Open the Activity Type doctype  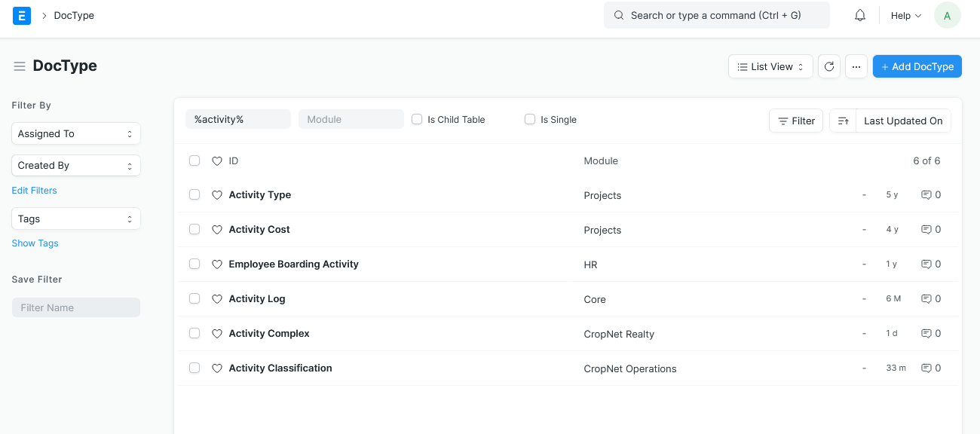point(260,194)
